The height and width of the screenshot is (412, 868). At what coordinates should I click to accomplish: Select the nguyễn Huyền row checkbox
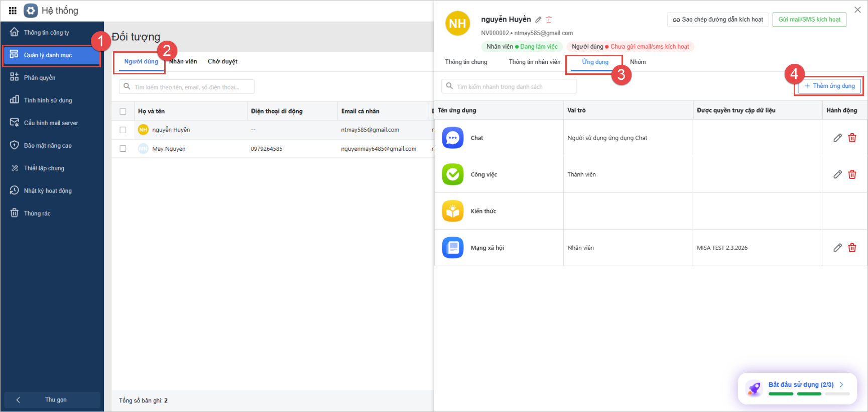click(x=123, y=130)
